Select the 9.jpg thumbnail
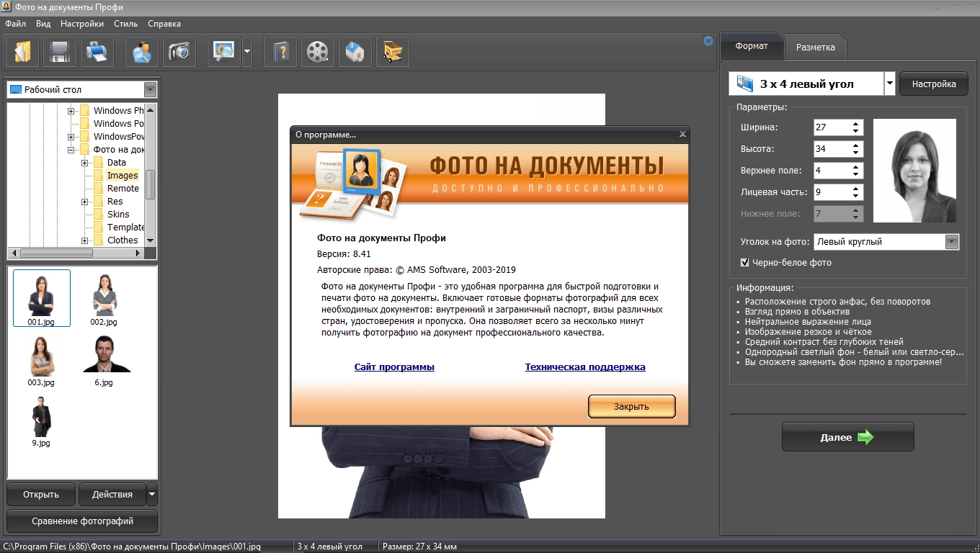 click(41, 421)
